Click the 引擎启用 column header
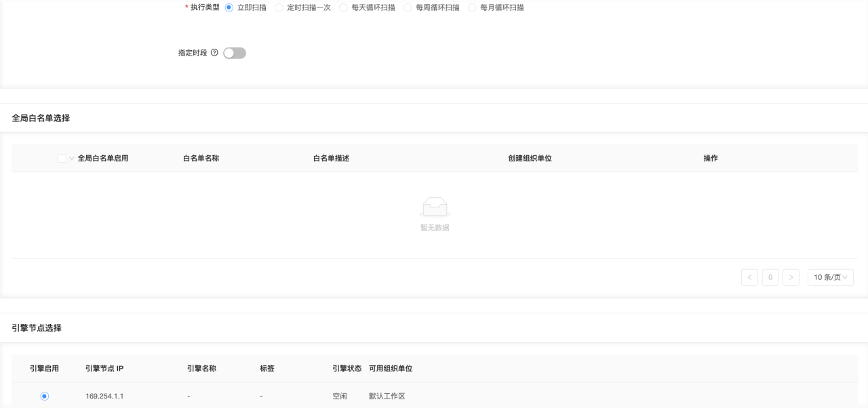Viewport: 868px width, 408px height. point(44,369)
